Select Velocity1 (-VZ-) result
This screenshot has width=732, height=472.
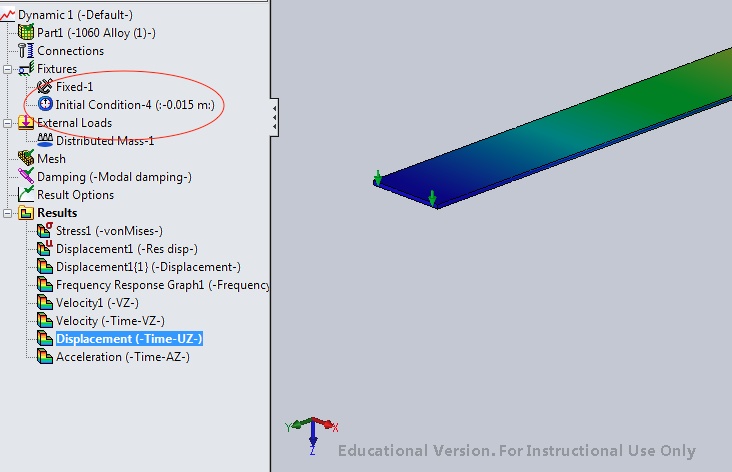98,303
